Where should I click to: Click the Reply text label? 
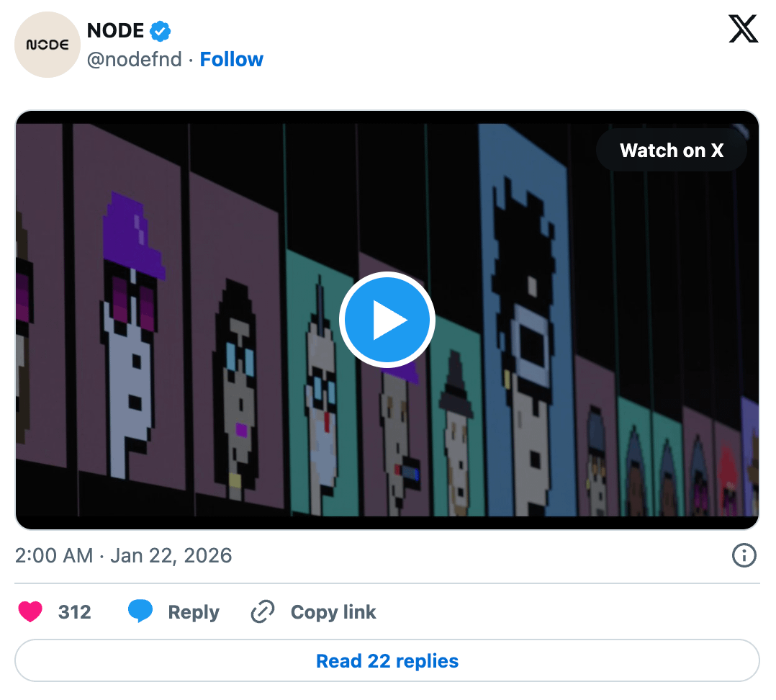click(193, 612)
